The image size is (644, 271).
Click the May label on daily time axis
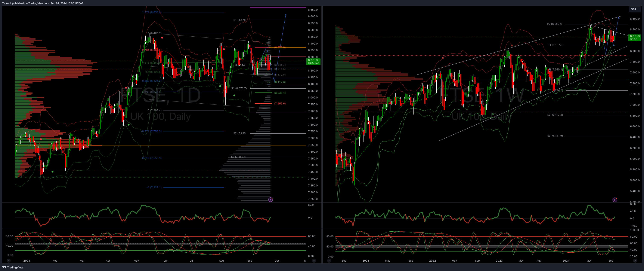(x=136, y=261)
